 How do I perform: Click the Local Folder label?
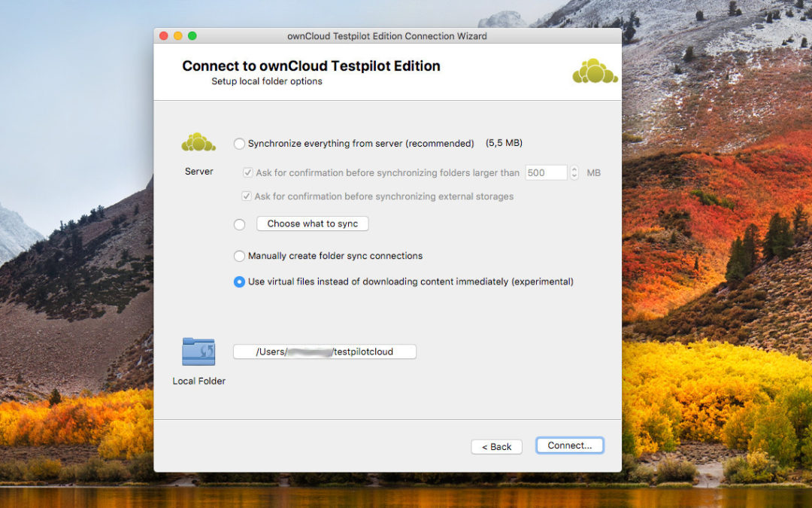point(198,381)
